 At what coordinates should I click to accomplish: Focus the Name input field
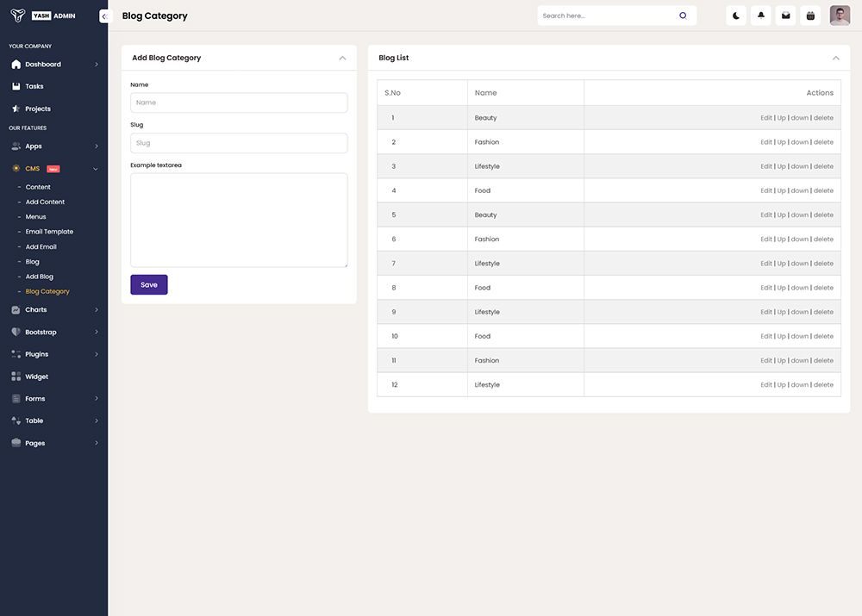tap(239, 103)
